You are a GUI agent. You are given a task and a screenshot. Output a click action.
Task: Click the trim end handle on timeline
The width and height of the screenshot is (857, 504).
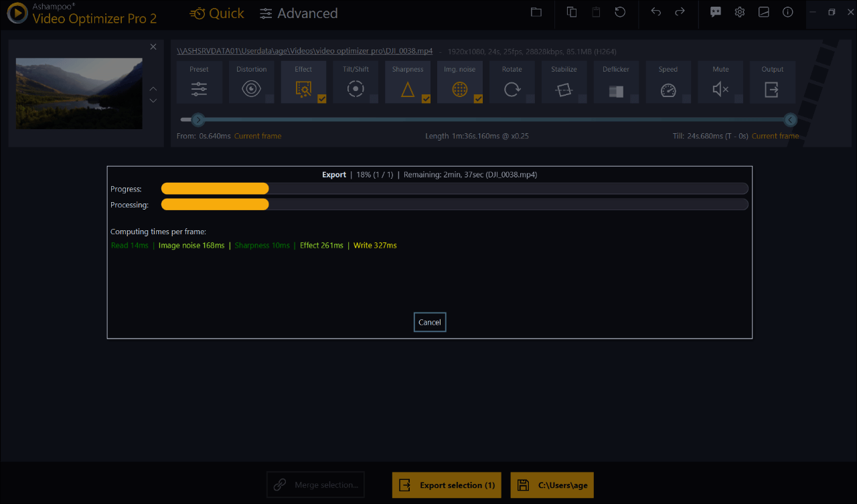point(791,120)
